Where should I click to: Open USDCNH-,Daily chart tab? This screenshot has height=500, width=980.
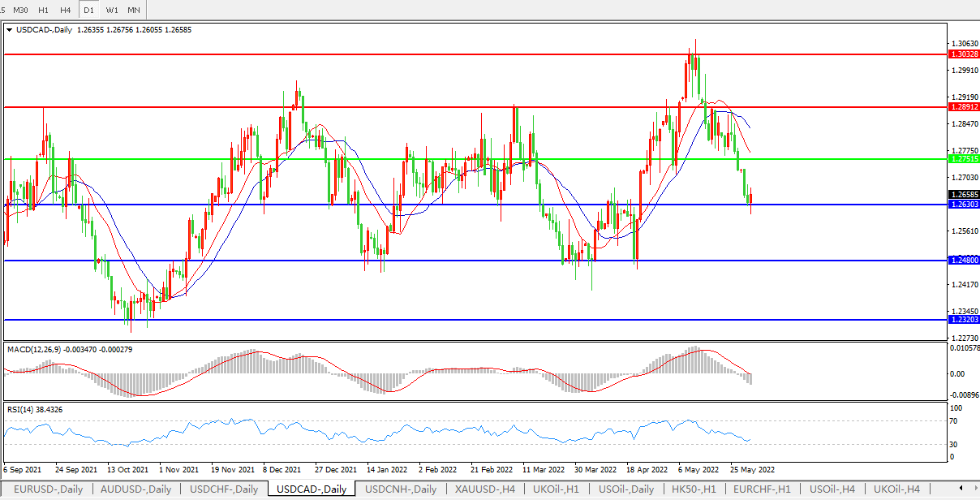pos(401,489)
